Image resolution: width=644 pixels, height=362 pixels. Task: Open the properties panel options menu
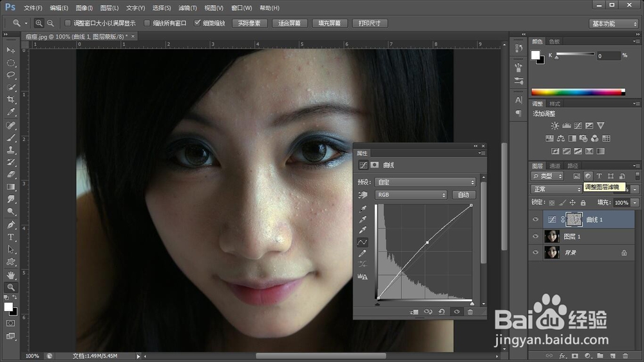coord(480,153)
